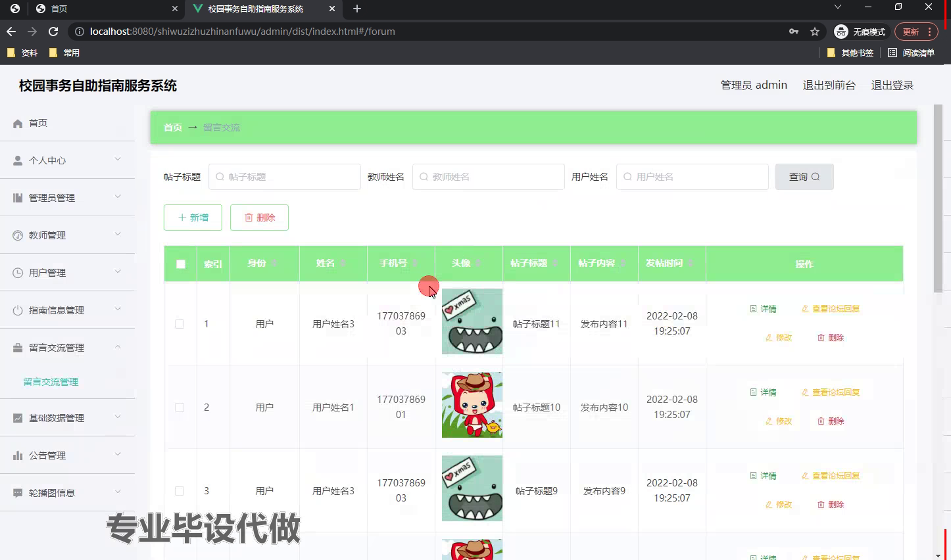Expand the 用户管理 chevron
951x560 pixels.
pos(118,271)
